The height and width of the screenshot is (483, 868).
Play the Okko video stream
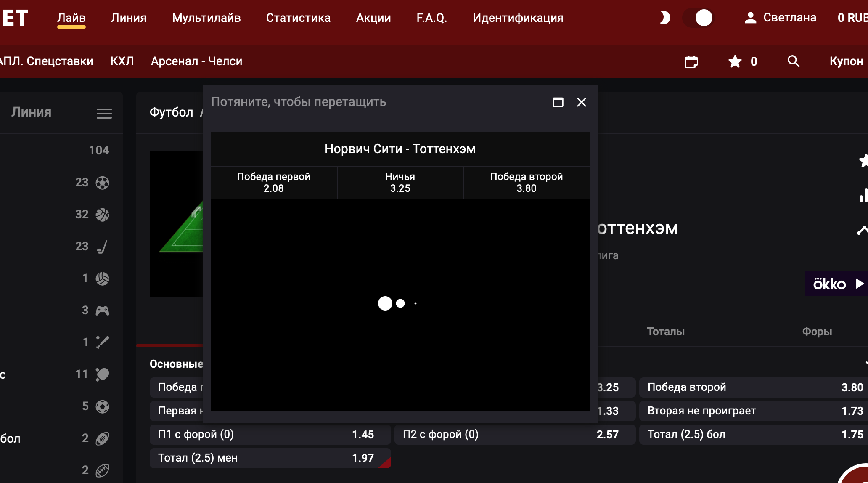836,284
